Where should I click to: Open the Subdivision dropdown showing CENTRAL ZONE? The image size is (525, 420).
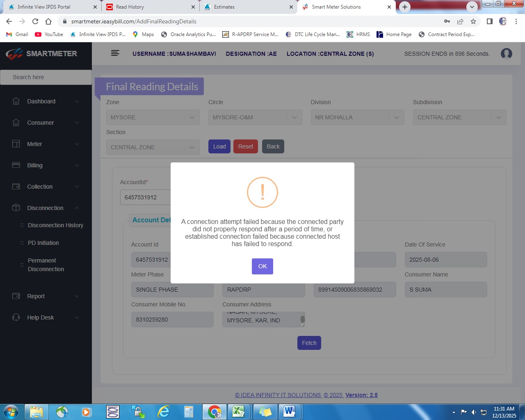coord(460,117)
